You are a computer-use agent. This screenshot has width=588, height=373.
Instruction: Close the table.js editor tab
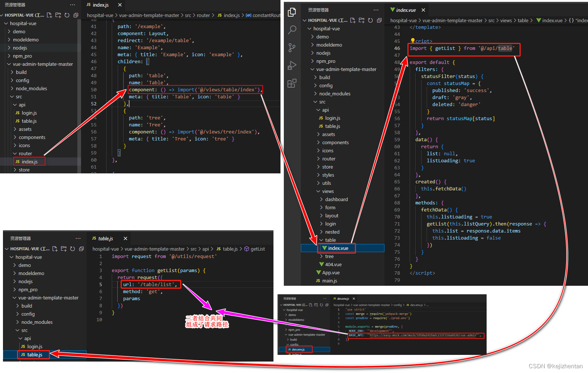125,238
